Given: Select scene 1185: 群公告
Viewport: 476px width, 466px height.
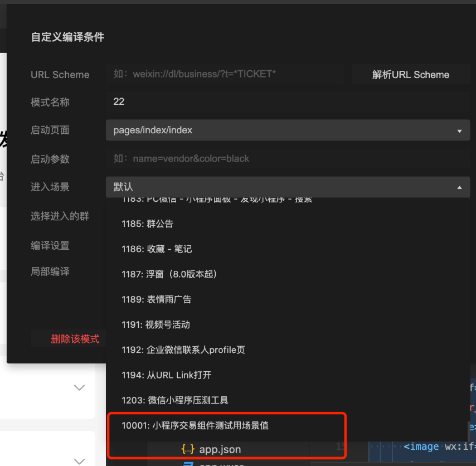Looking at the screenshot, I should point(288,224).
